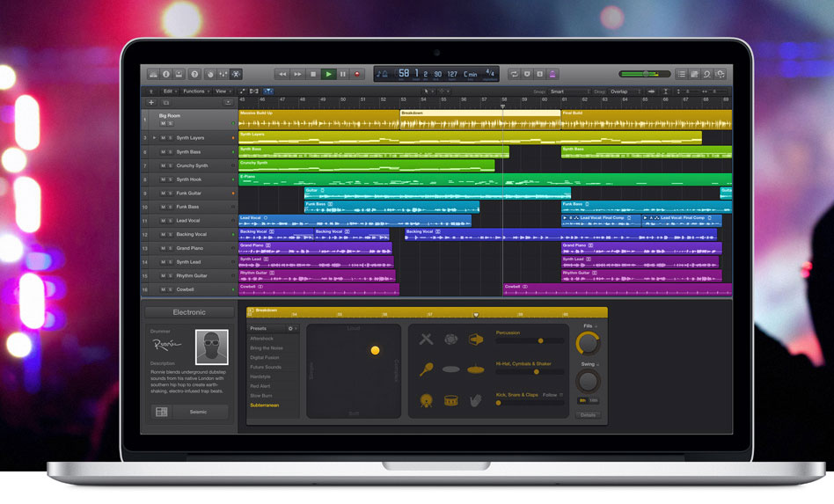Click the Play button in transport
The height and width of the screenshot is (504, 834).
coord(328,74)
